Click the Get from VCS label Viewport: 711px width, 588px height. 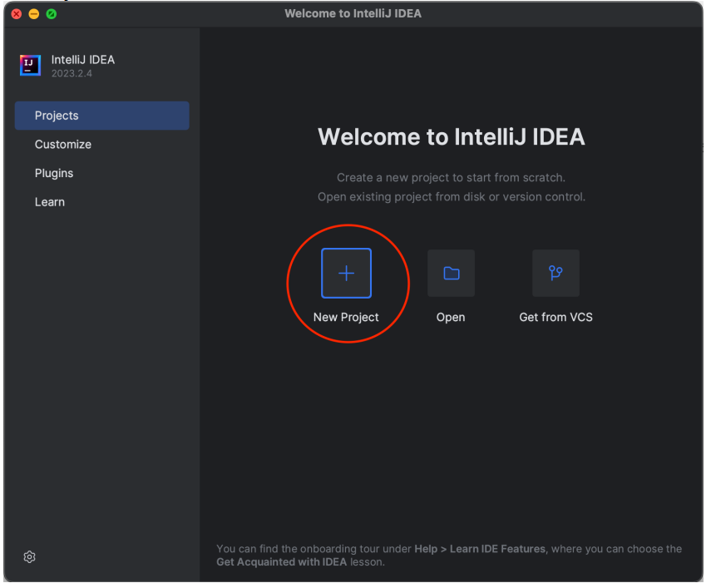click(x=556, y=317)
